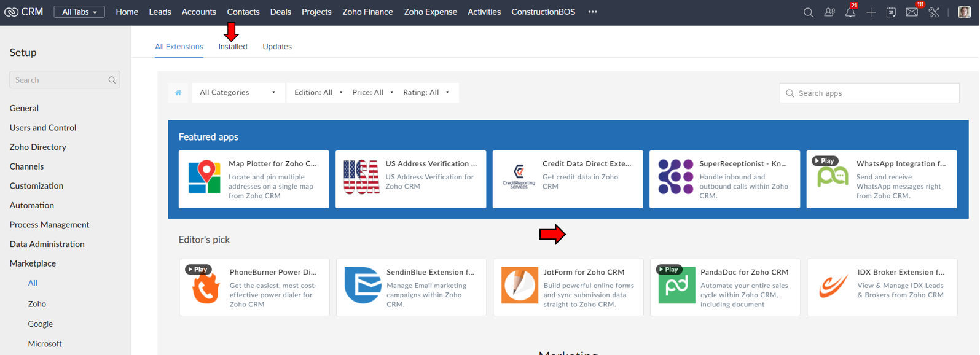Screen dimensions: 980x355
Task: Play the PandaDoc for Zoho CRM video
Action: (669, 270)
